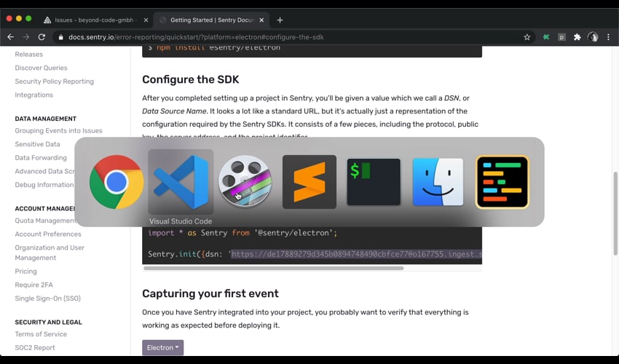Go to Security Policy Reporting
619x364 pixels.
tap(55, 82)
